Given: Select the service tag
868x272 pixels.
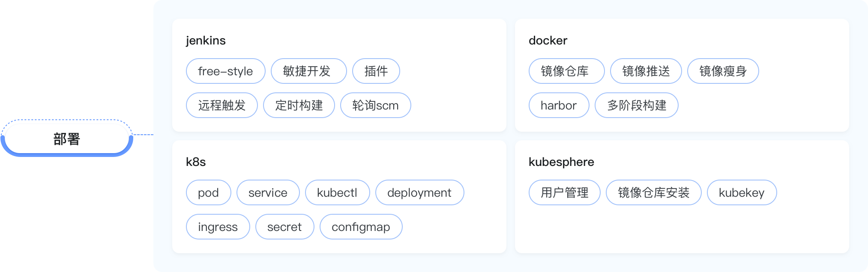Looking at the screenshot, I should coord(268,192).
